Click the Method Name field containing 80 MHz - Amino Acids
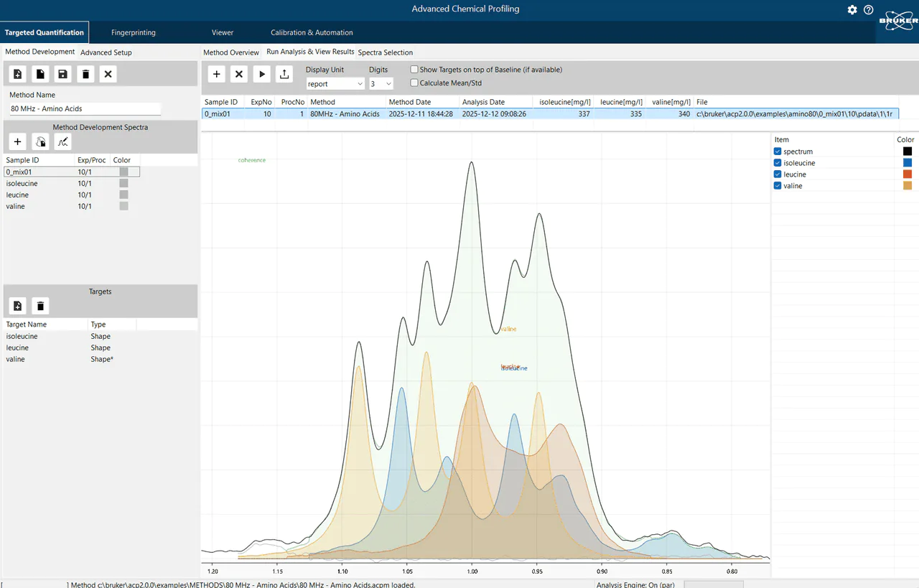This screenshot has width=919, height=588. pyautogui.click(x=85, y=108)
